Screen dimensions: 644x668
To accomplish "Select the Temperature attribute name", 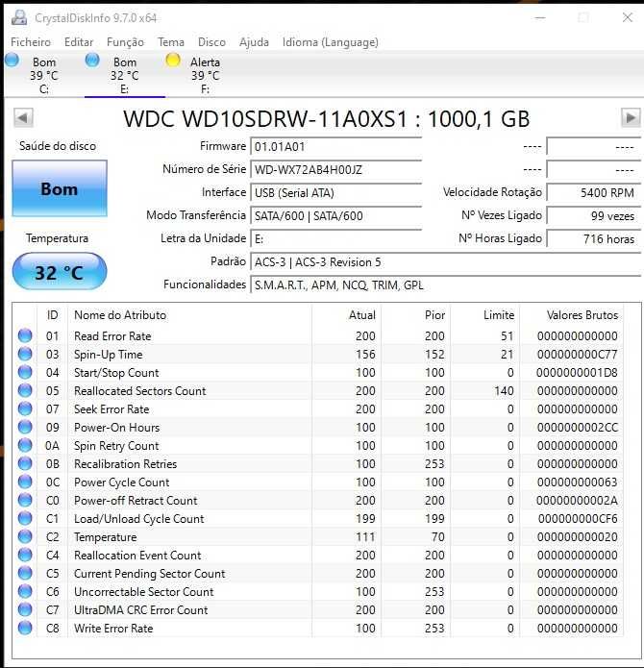I will (x=105, y=537).
